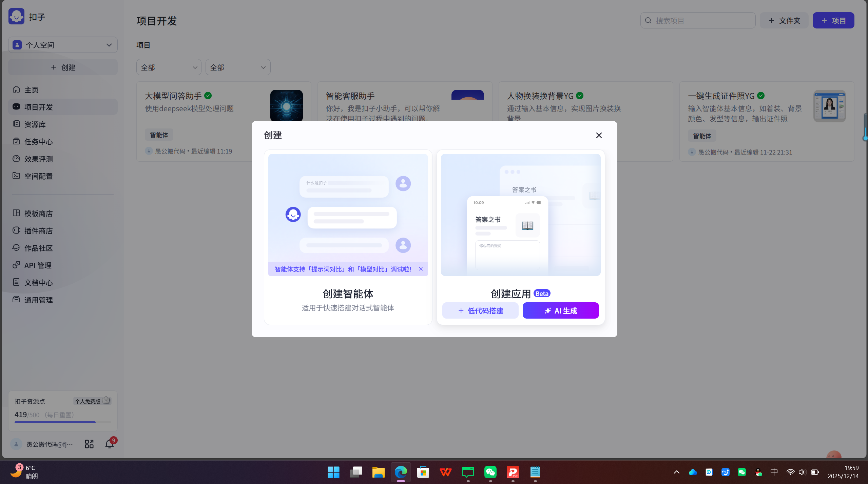Dismiss the 提示词对比 promo banner
The image size is (868, 484).
click(420, 269)
